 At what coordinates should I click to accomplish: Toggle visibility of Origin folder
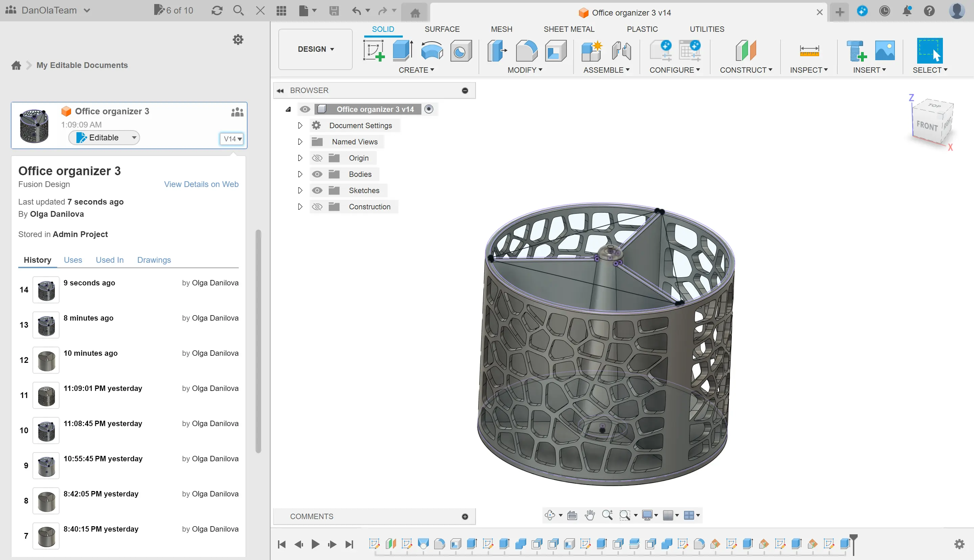pyautogui.click(x=317, y=158)
